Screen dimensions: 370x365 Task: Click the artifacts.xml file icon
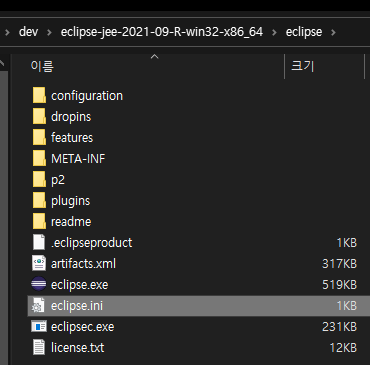point(39,264)
